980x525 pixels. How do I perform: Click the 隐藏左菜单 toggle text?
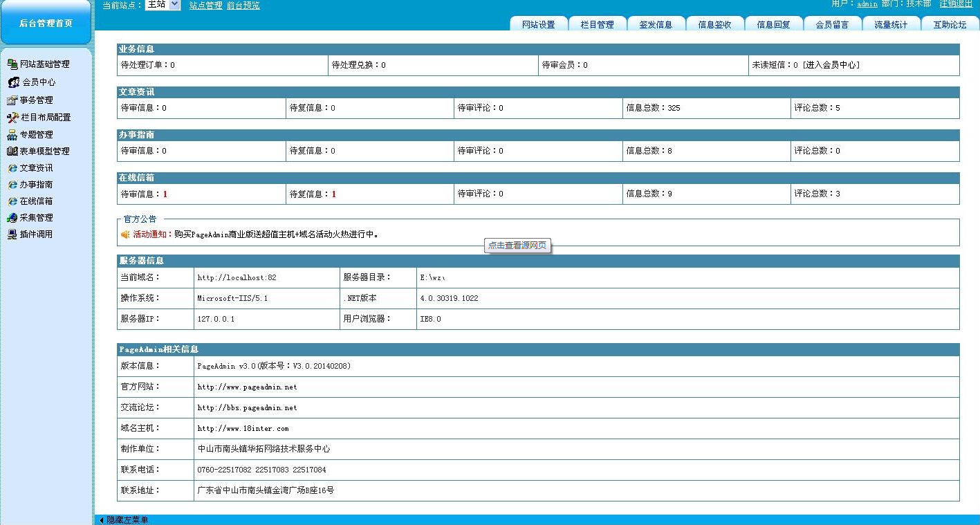(x=127, y=520)
